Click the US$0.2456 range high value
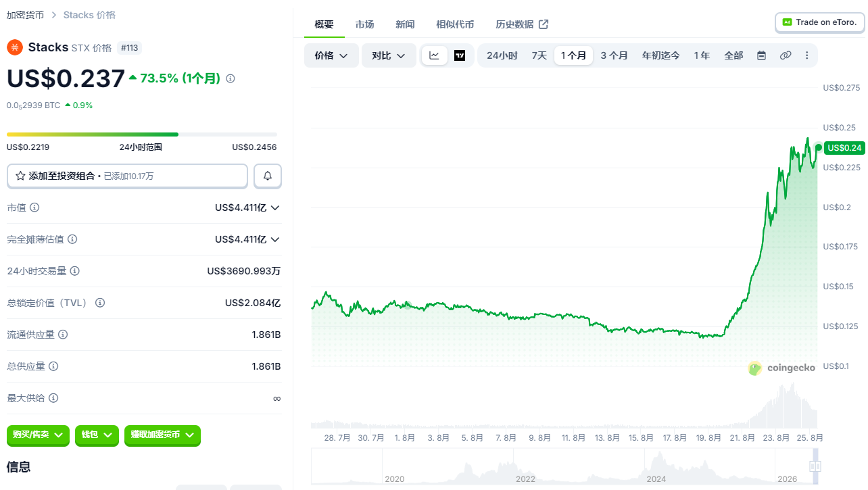This screenshot has height=490, width=868. (x=254, y=147)
